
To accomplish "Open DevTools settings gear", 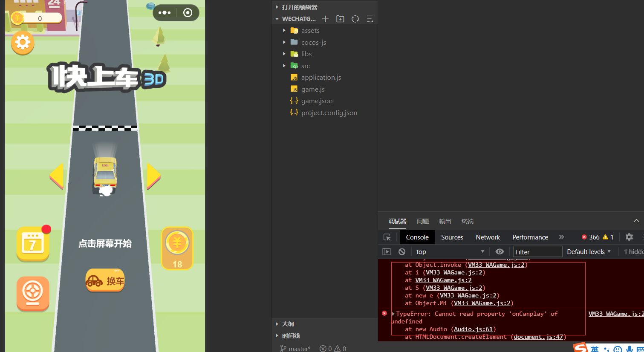I will tap(629, 237).
